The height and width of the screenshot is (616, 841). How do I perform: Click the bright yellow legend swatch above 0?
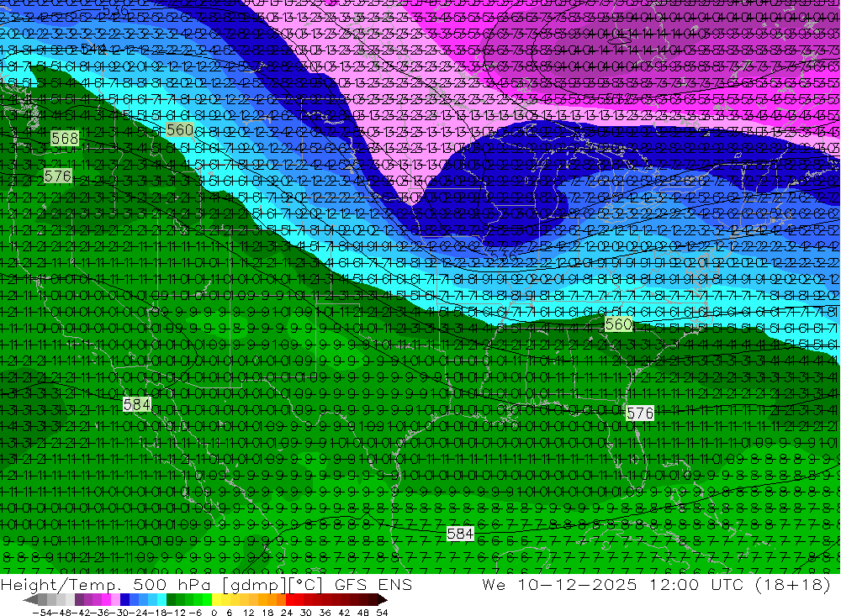(217, 600)
